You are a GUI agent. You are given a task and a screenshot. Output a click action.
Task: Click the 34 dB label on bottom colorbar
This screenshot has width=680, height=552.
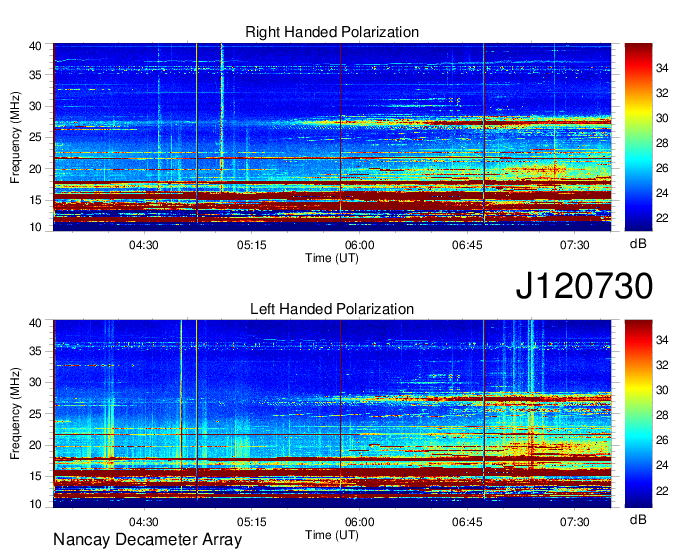point(662,340)
